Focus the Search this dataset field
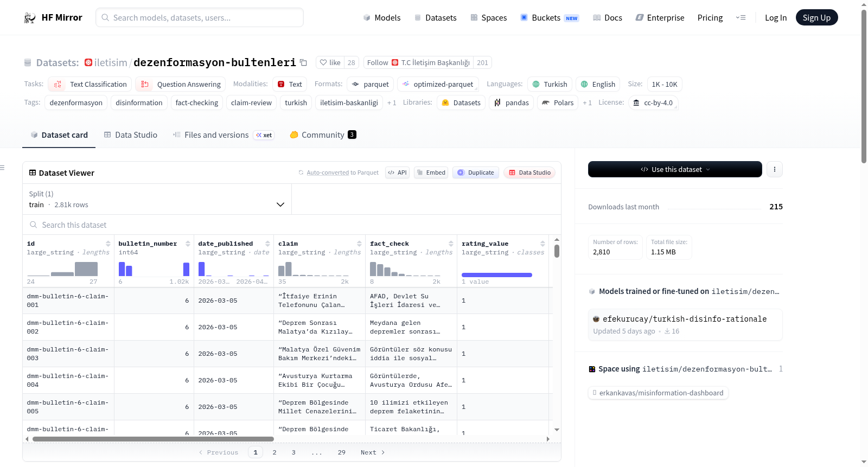 pos(292,225)
